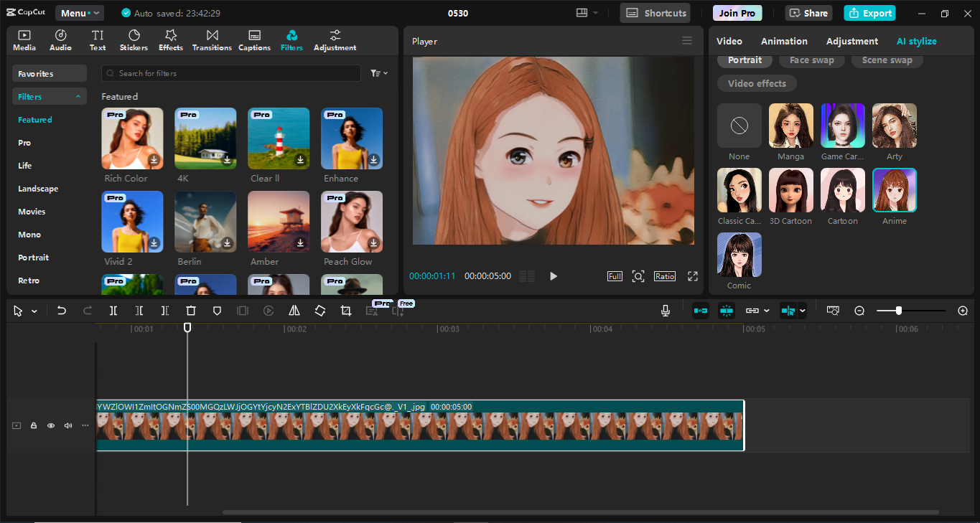
Task: Click the Delete clip icon
Action: point(190,310)
